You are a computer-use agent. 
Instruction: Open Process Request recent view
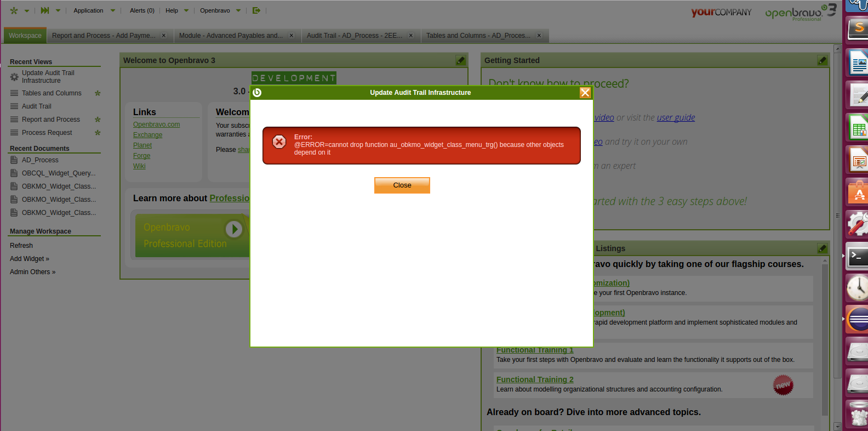(47, 133)
